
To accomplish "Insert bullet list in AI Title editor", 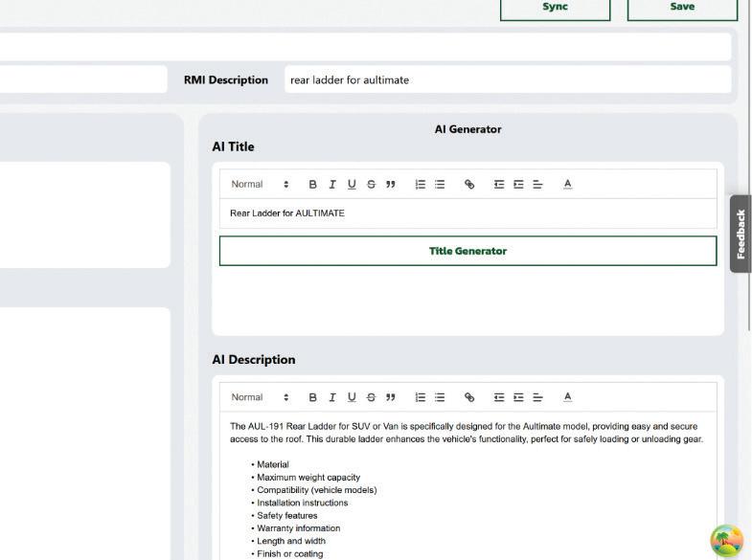I will (x=440, y=185).
